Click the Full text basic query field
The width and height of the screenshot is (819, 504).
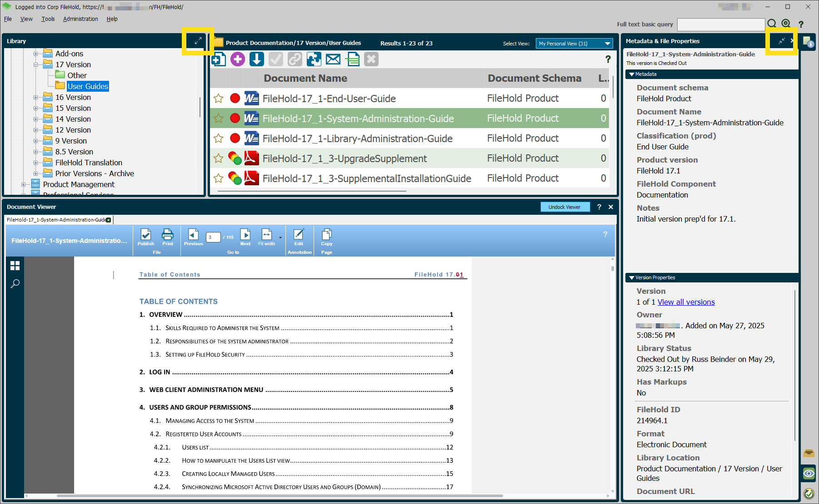point(720,25)
